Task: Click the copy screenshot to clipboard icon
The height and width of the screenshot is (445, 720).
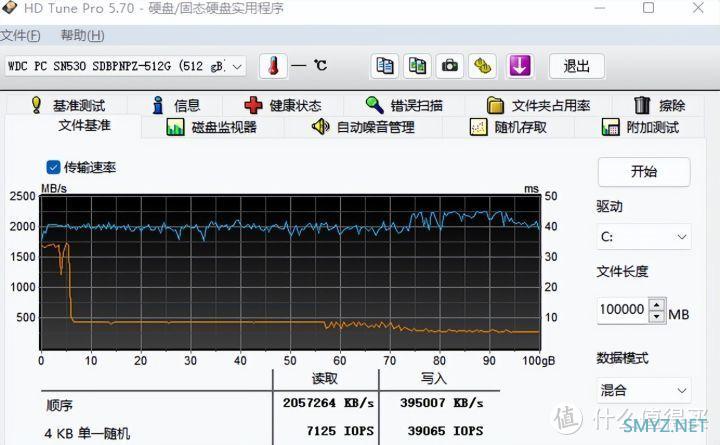Action: point(417,66)
